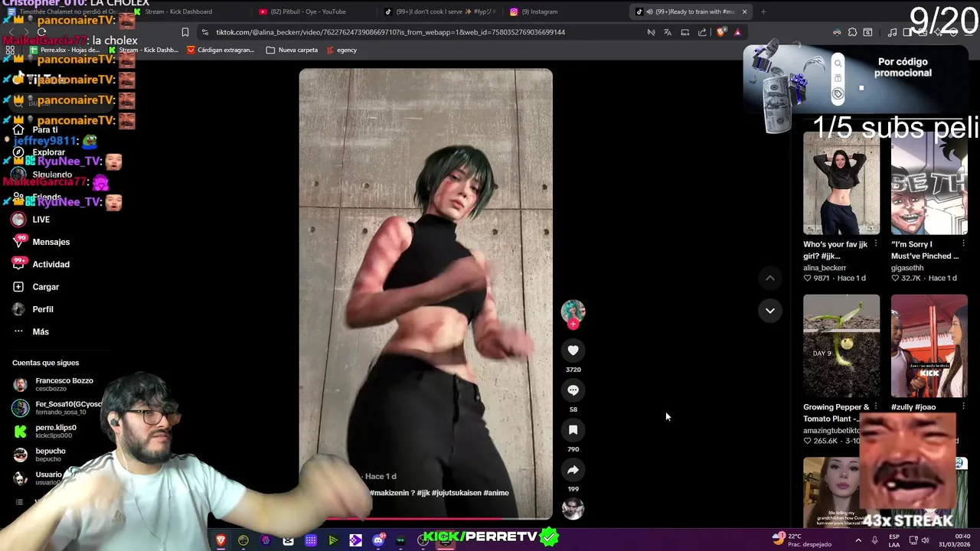The image size is (980, 551).
Task: Close the active TikTok tab
Action: [744, 11]
